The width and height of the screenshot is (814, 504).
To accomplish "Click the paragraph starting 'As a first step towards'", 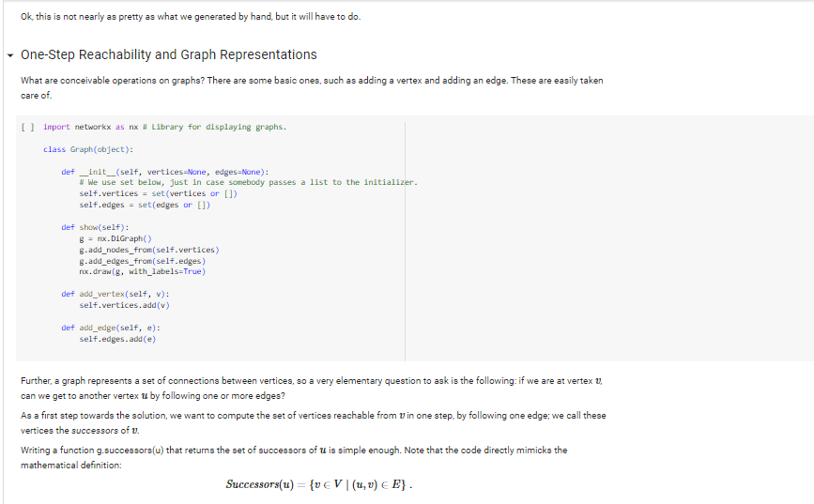I will pos(314,423).
